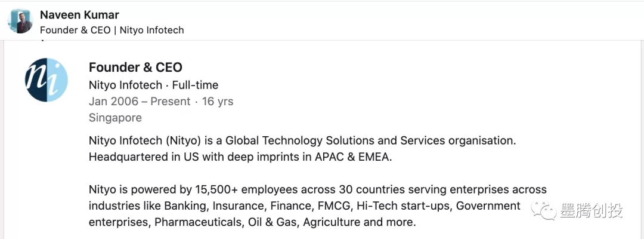Viewport: 644px width, 239px height.
Task: Click Naveen Kumar's profile photo
Action: [20, 22]
